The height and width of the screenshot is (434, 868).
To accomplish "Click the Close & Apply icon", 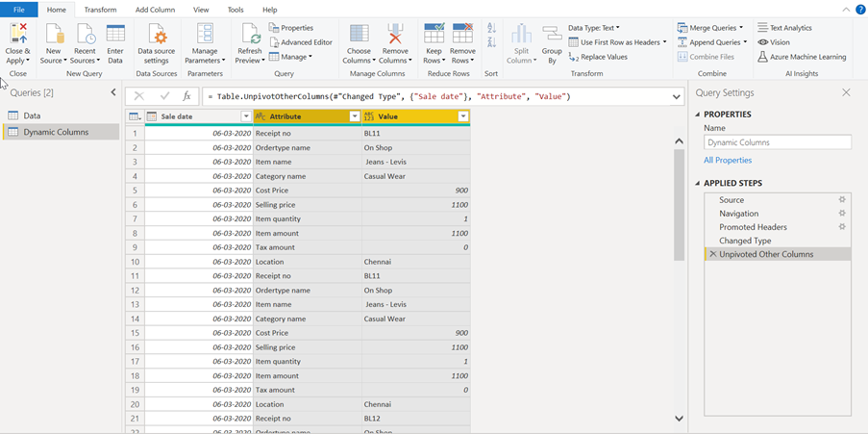I will (x=18, y=34).
